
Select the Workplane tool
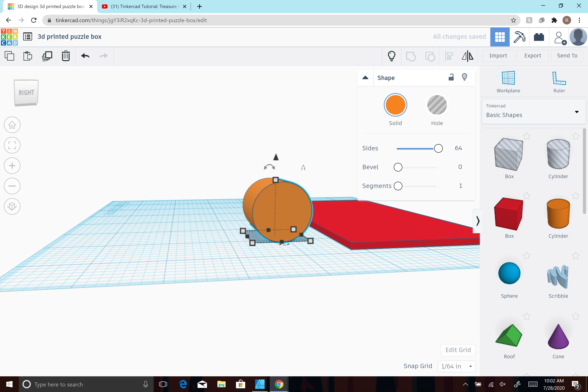click(508, 82)
